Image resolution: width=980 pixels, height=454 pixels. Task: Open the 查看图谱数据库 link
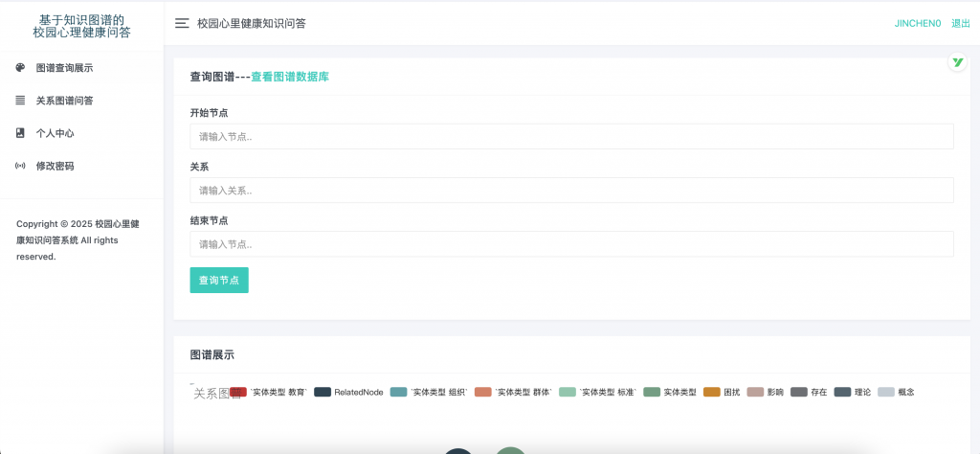click(x=290, y=77)
